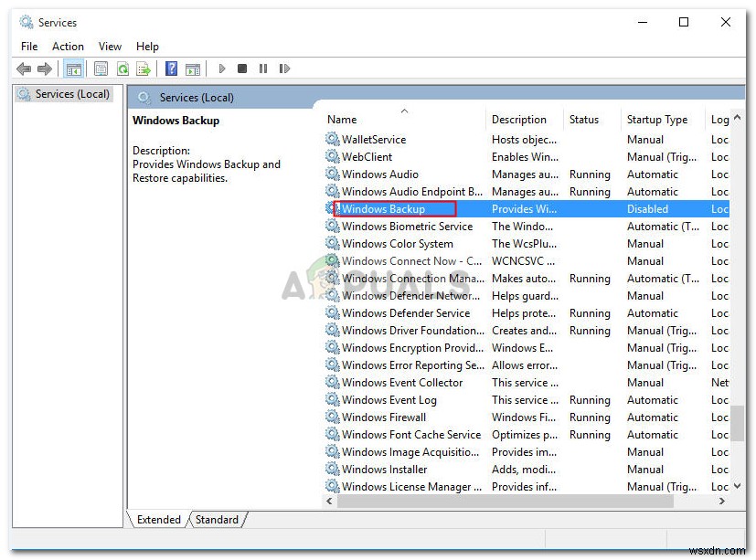Viewport: 756px width, 560px height.
Task: Open the Help toolbar icon
Action: click(171, 69)
